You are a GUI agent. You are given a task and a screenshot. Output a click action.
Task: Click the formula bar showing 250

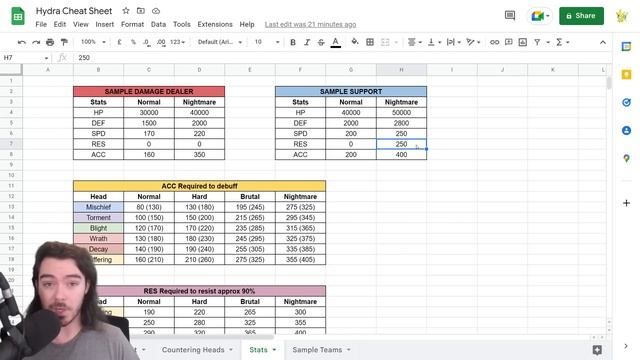pyautogui.click(x=343, y=58)
